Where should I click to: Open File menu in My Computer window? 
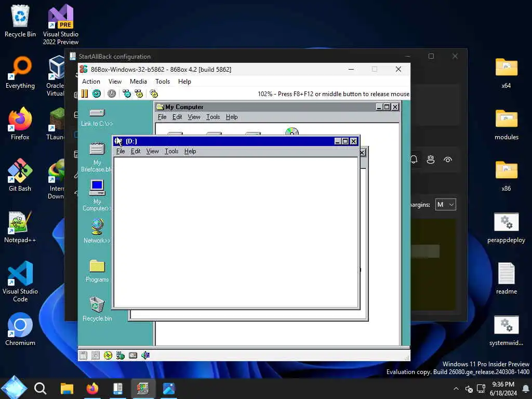coord(162,117)
